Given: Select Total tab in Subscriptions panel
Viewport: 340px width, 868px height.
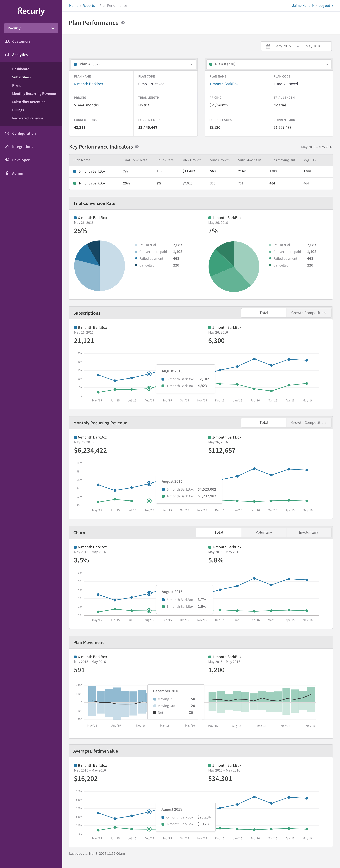Looking at the screenshot, I should click(x=264, y=313).
